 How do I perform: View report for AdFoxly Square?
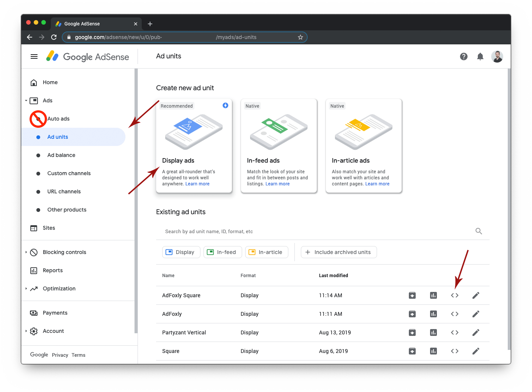[x=433, y=295]
